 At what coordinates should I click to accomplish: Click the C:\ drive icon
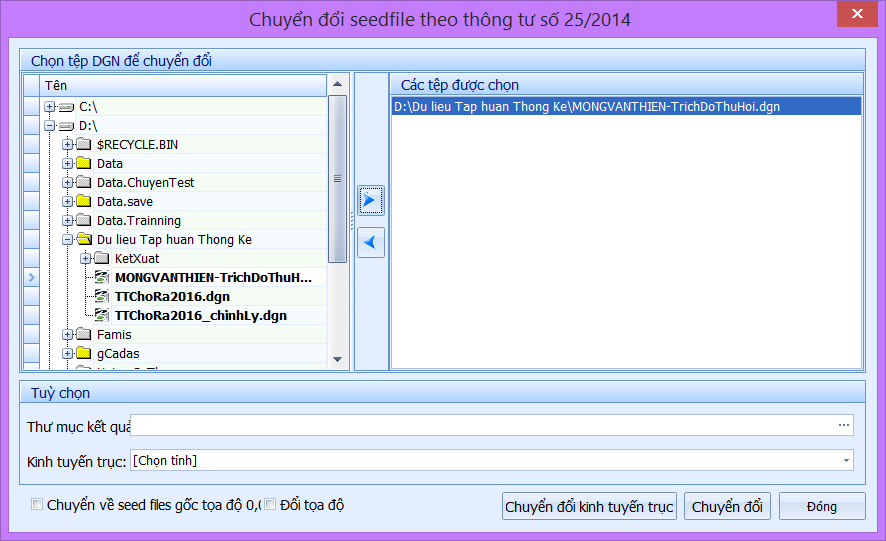[66, 107]
